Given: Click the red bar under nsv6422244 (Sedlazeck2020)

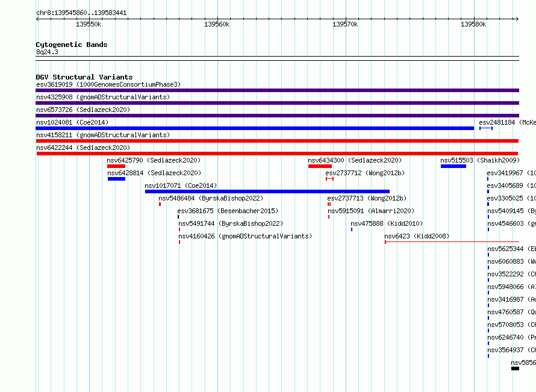Looking at the screenshot, I should click(x=277, y=154).
